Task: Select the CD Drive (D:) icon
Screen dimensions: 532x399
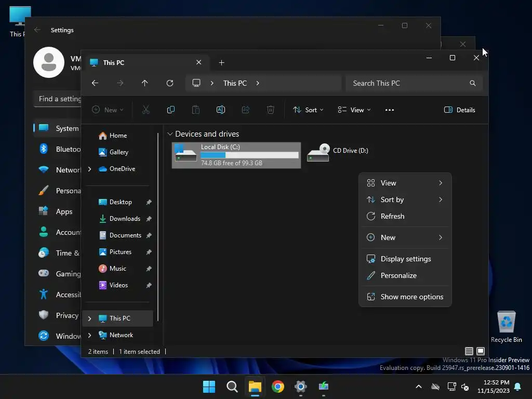Action: [x=318, y=153]
